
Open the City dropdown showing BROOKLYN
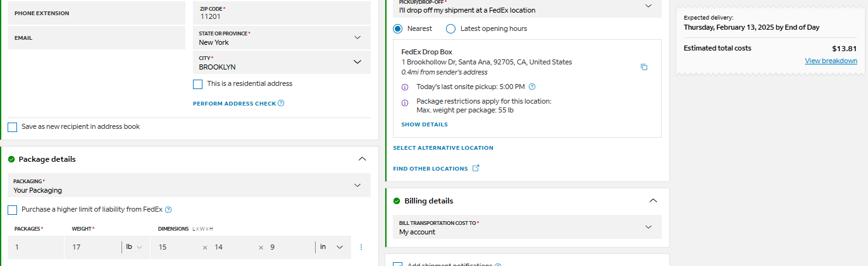pos(282,63)
